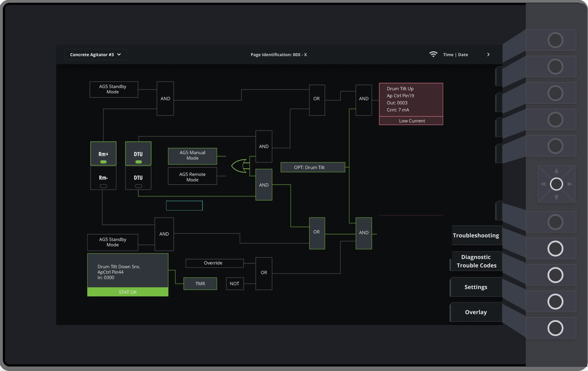Click the green STAT OK status bar
Viewport: 588px width, 371px height.
pyautogui.click(x=128, y=292)
